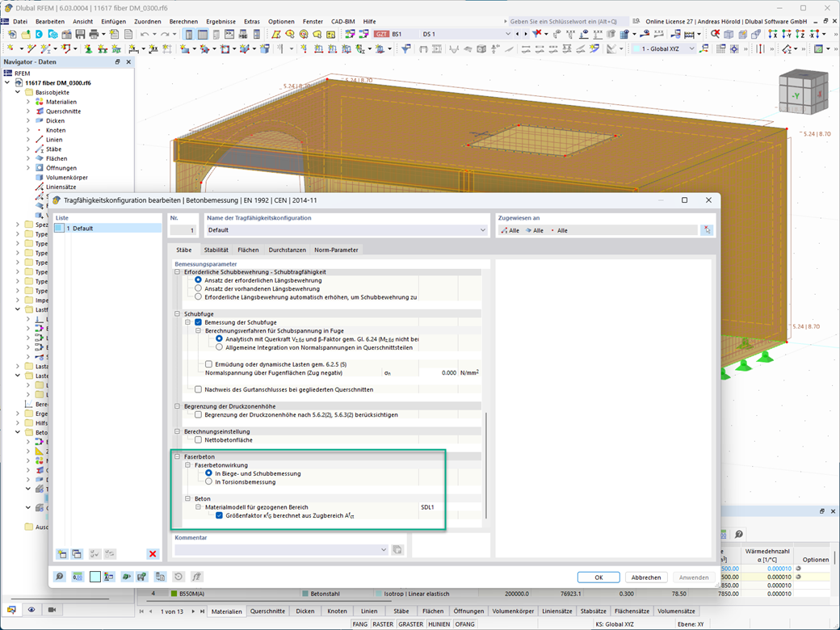Viewport: 840px width, 630px height.
Task: Click the new configuration icon below list
Action: [62, 554]
